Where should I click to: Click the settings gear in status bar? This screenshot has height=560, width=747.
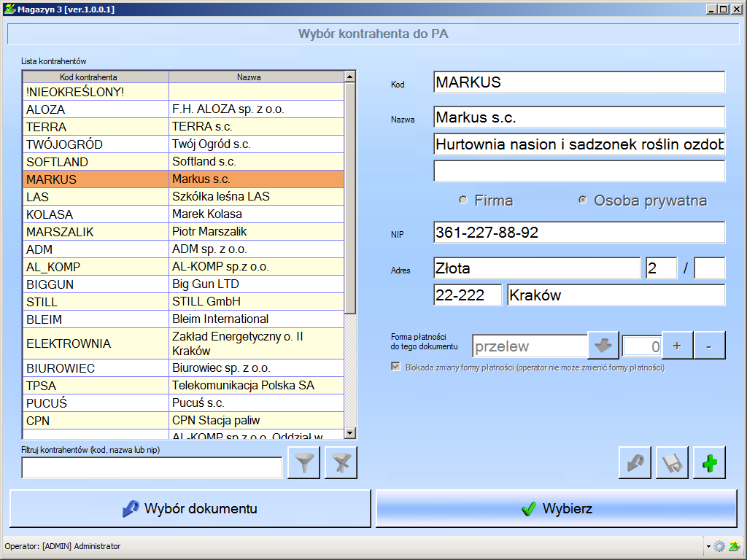coord(719,546)
